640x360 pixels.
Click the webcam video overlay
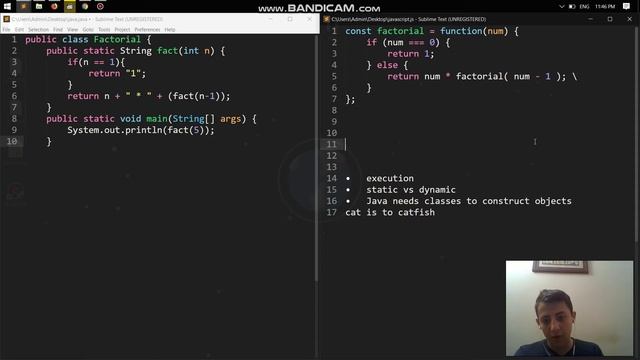point(569,308)
